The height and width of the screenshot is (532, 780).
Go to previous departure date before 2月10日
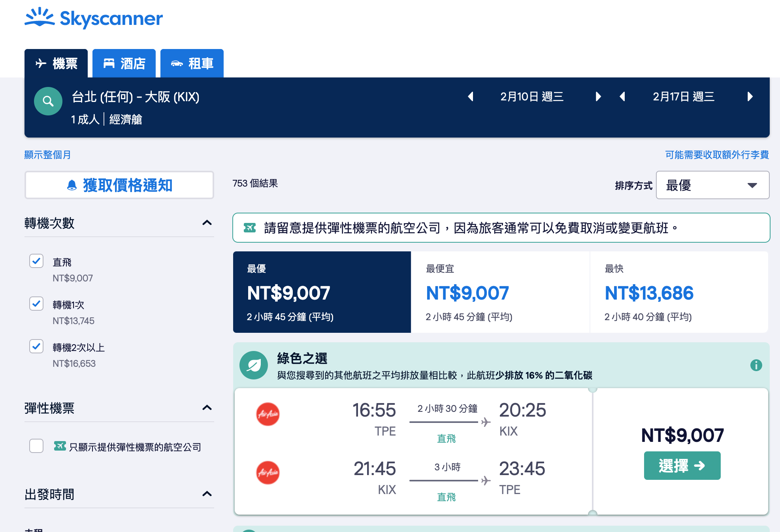point(471,96)
